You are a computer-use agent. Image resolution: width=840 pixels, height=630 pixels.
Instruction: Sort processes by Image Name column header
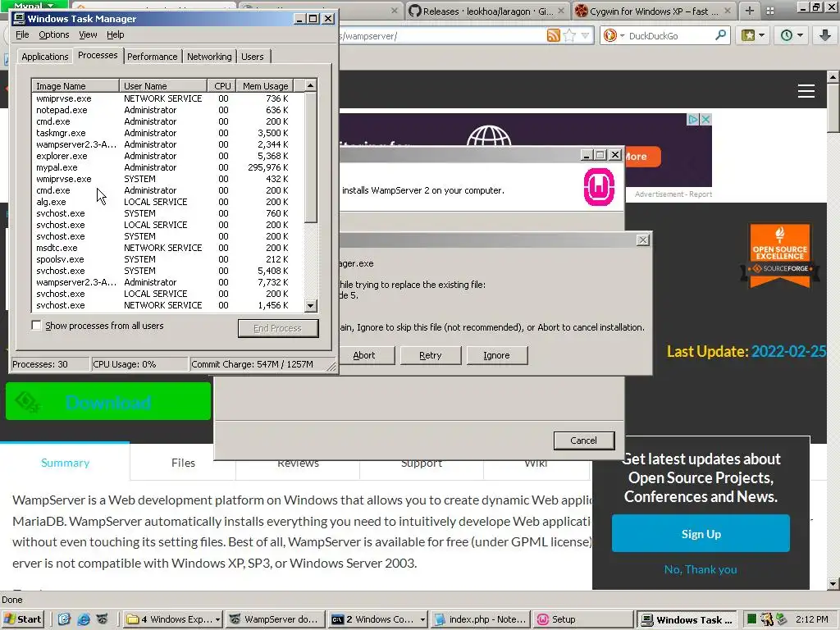[x=75, y=85]
